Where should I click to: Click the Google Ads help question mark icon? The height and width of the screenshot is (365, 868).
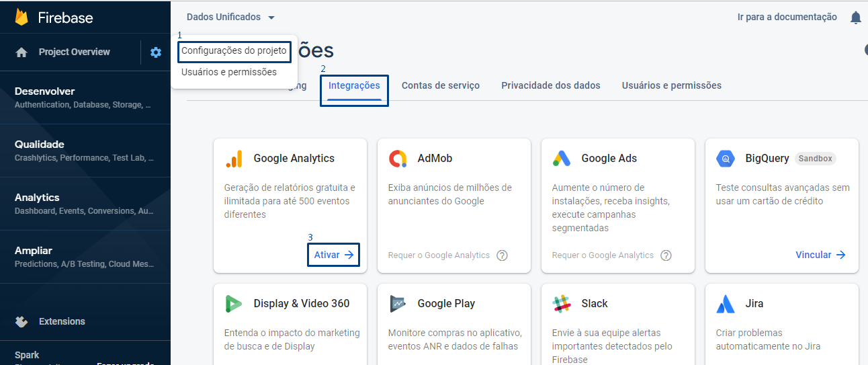pyautogui.click(x=666, y=255)
